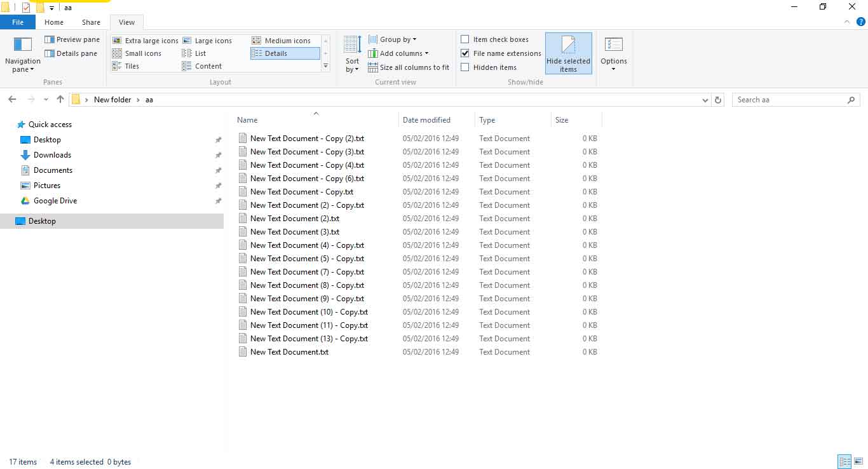Screen dimensions: 868x469
Task: Sort by the Size column header
Action: (x=562, y=119)
